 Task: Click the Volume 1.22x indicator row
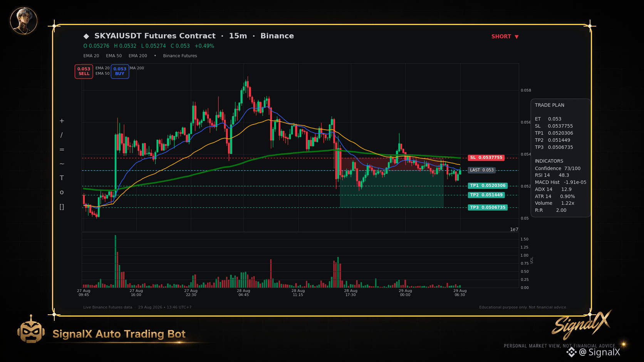click(554, 203)
